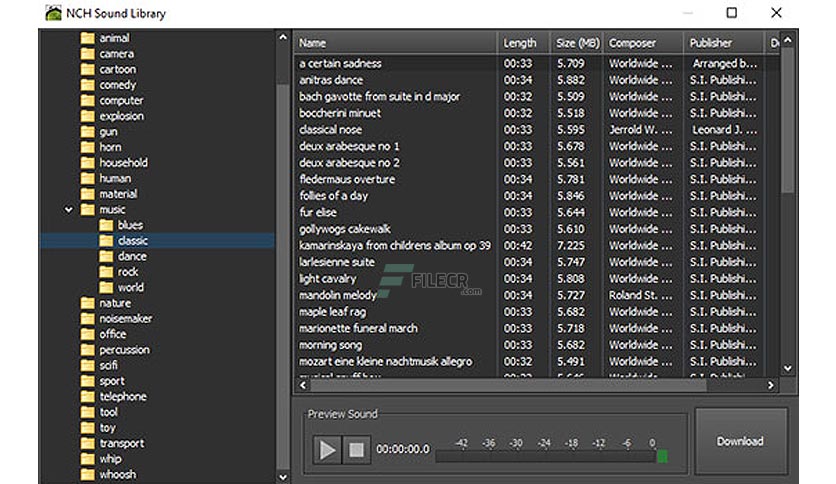
Task: Stop the sound preview
Action: tap(356, 450)
